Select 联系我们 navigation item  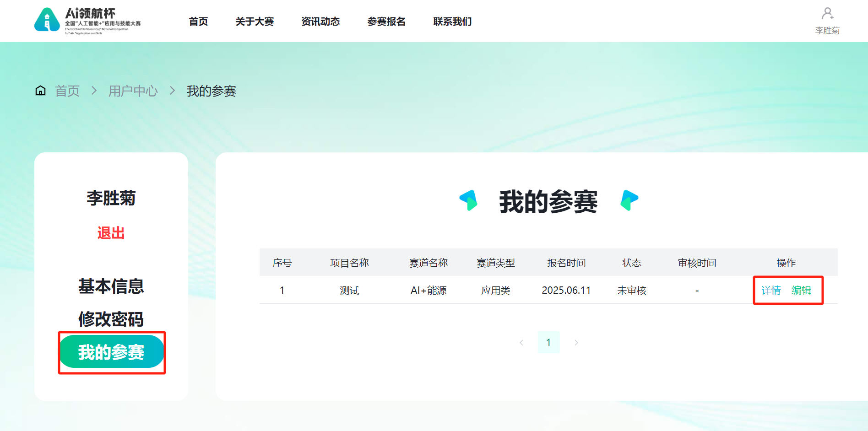click(x=452, y=22)
